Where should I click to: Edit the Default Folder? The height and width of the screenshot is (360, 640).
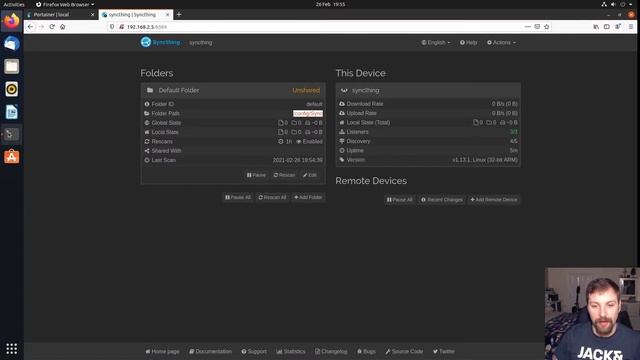tap(310, 175)
